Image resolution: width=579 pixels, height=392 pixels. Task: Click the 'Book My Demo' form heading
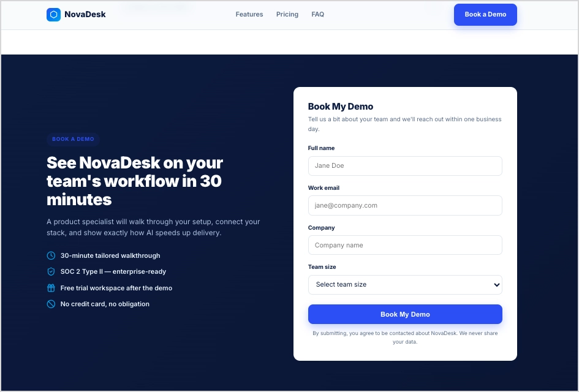click(x=341, y=107)
